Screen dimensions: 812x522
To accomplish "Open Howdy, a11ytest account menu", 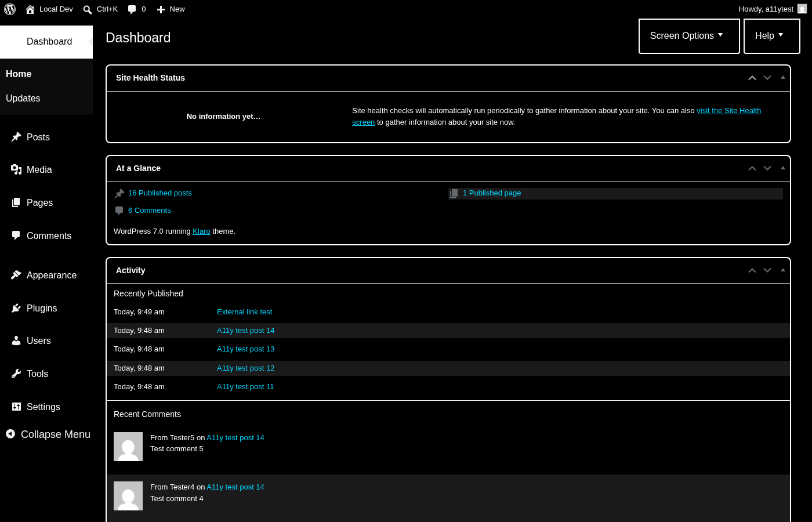I will coord(772,9).
